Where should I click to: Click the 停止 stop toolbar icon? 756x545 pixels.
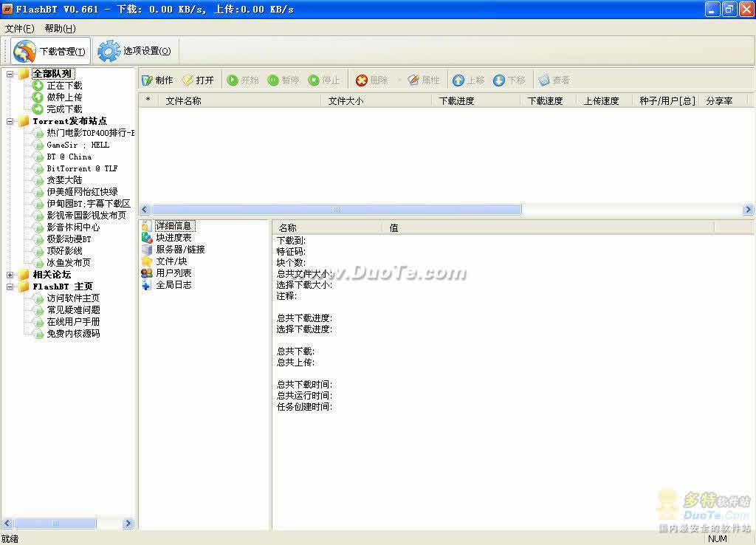314,80
